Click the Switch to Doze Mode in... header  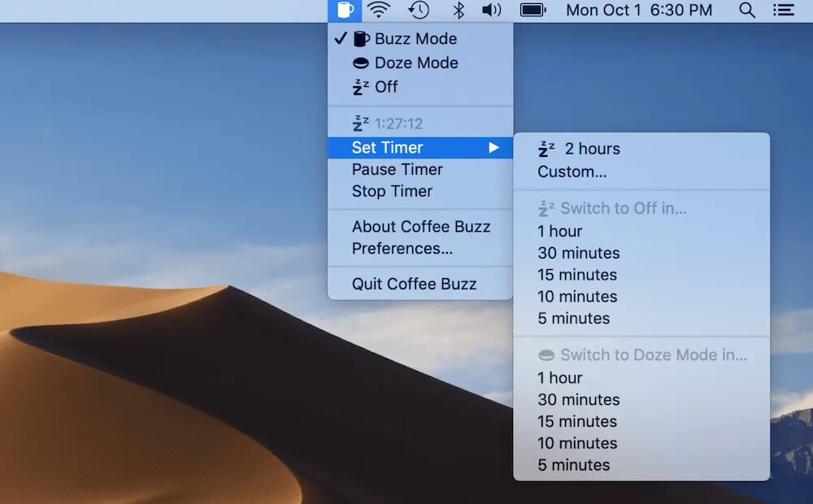tap(641, 355)
